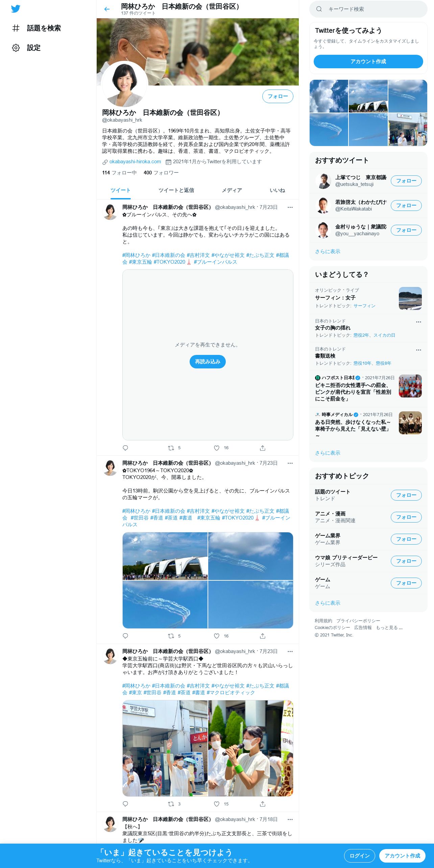Screen dimensions: 434x868
Task: Expand もっと見る footer menu
Action: tap(389, 628)
